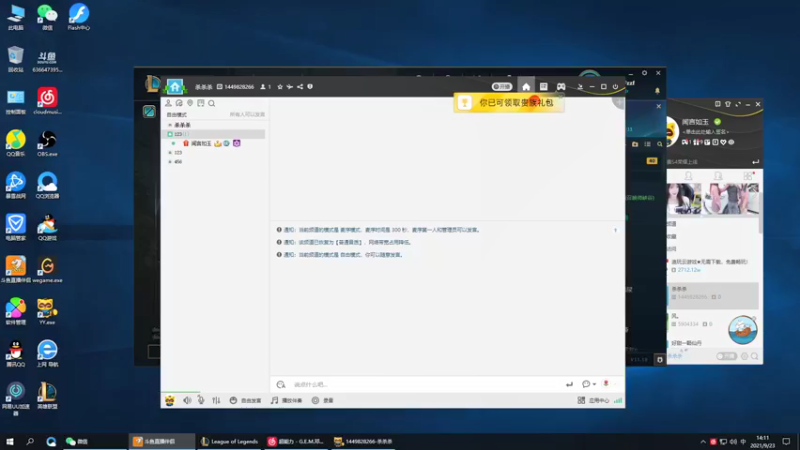Image resolution: width=800 pixels, height=450 pixels.
Task: Click the recording button in bottom bar
Action: coord(322,401)
